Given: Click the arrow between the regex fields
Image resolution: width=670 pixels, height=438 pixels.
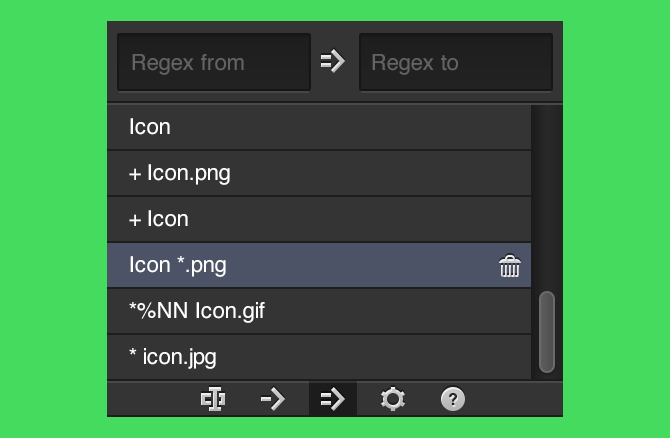Looking at the screenshot, I should point(333,62).
